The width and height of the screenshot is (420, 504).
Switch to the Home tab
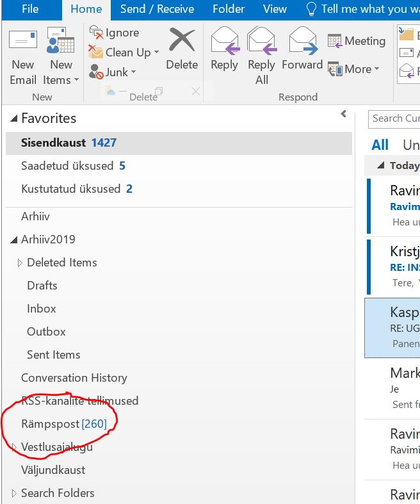pos(86,9)
